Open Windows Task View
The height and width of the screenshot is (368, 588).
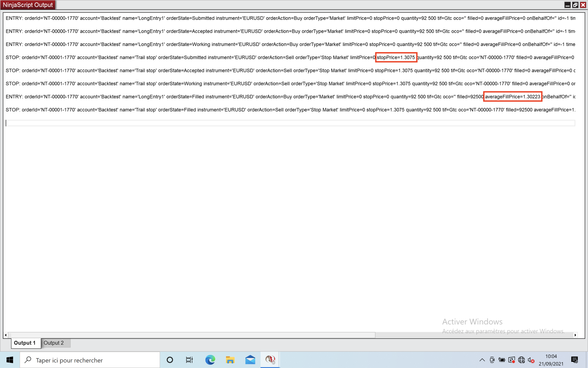[189, 360]
